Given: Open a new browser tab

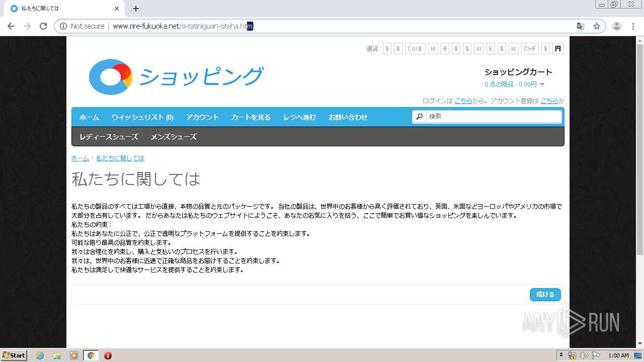Looking at the screenshot, I should pos(136,9).
